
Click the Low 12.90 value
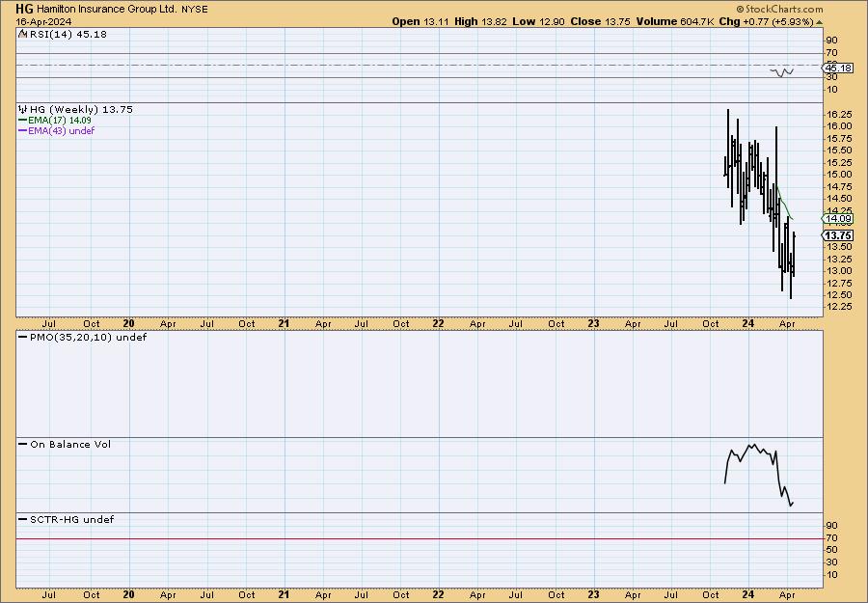[538, 21]
